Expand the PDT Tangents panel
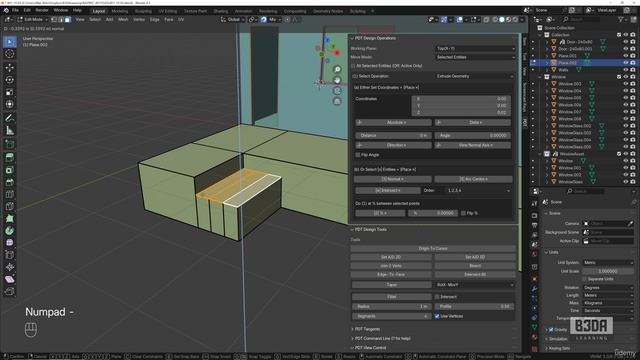This screenshot has height=360, width=640. (367, 329)
